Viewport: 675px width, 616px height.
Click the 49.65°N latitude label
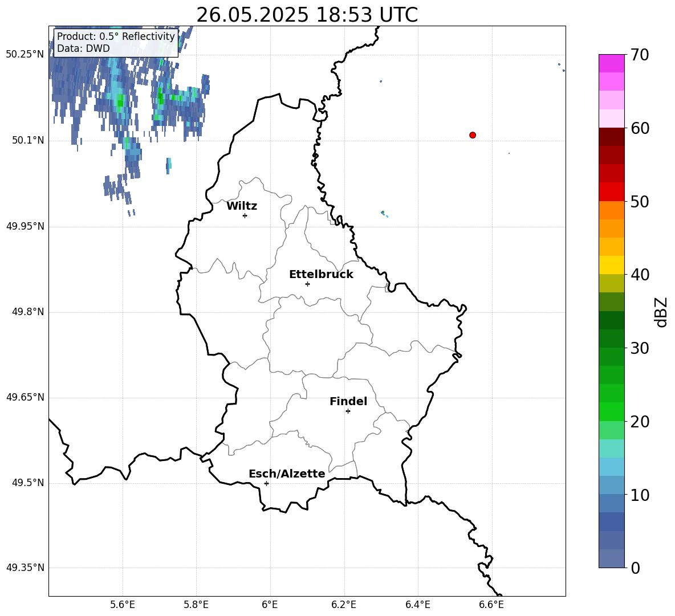[25, 397]
